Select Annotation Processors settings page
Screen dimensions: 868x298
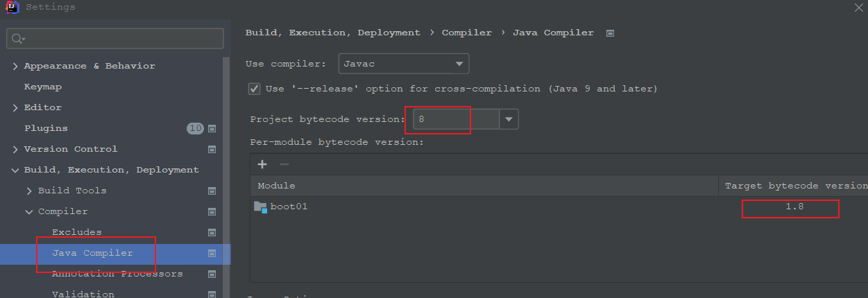click(117, 274)
